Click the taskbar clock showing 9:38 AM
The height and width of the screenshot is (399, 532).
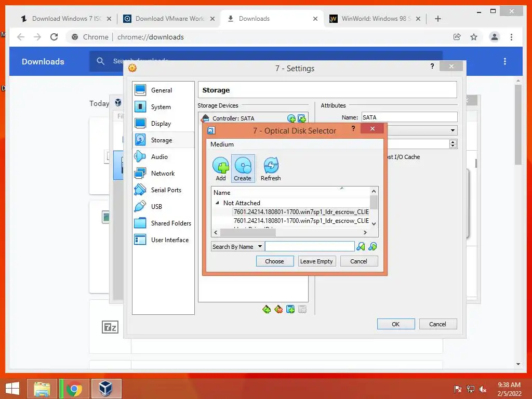click(509, 389)
